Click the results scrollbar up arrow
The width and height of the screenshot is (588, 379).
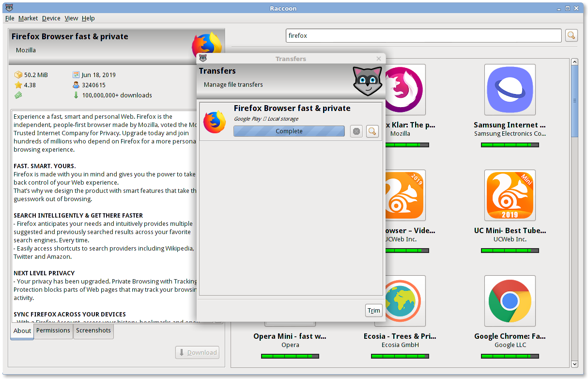pos(574,62)
